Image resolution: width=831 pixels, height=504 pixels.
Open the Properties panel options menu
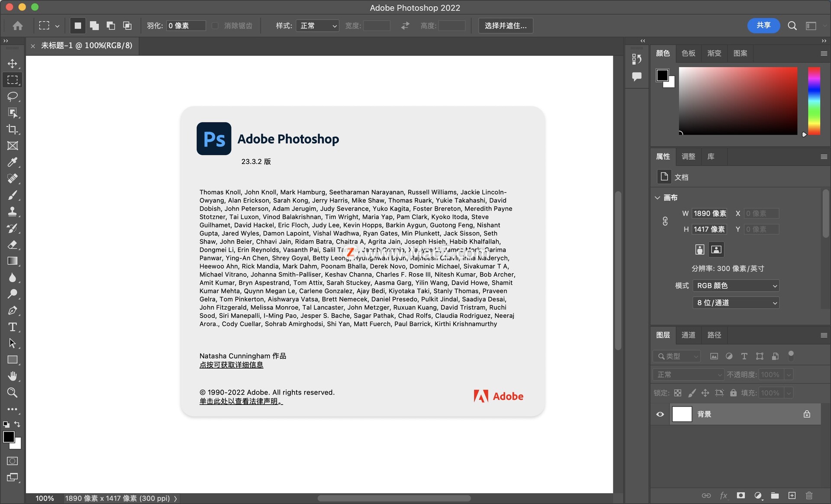[824, 157]
